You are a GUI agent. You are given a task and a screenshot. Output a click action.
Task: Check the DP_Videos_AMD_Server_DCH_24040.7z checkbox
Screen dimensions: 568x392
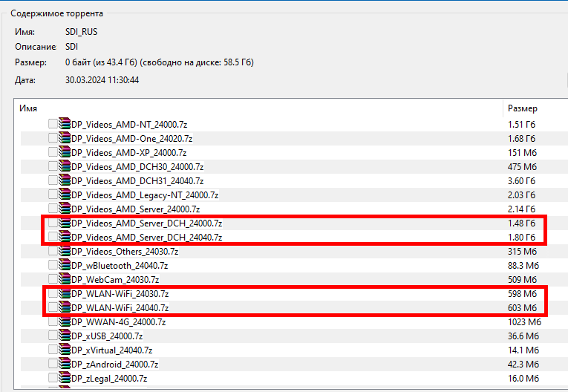pyautogui.click(x=53, y=237)
